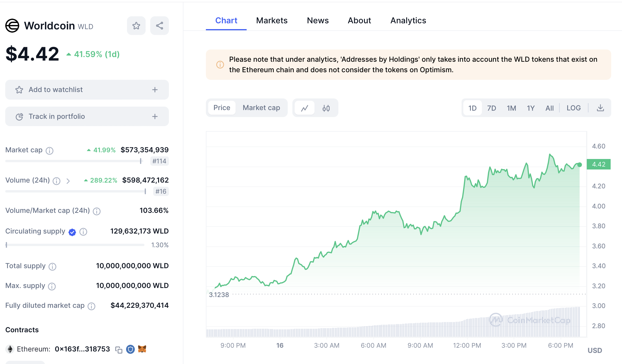Click the 4.42 current price marker
Viewport: 622px width, 364px height.
click(598, 164)
